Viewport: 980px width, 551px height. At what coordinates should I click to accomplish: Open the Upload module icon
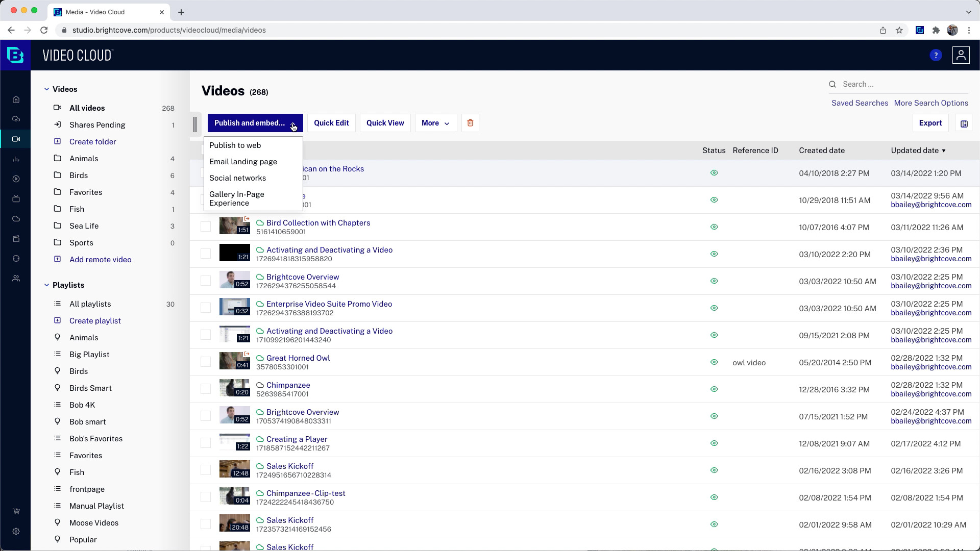[16, 119]
